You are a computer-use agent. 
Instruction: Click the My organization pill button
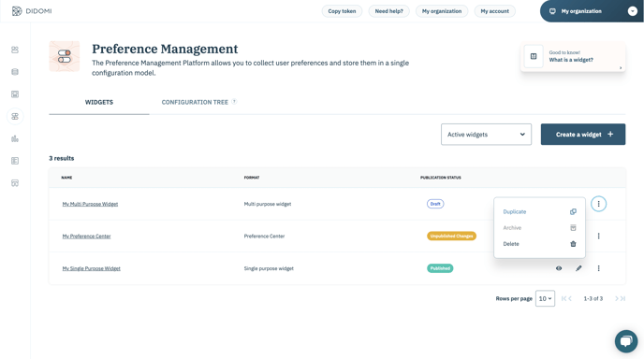point(442,11)
